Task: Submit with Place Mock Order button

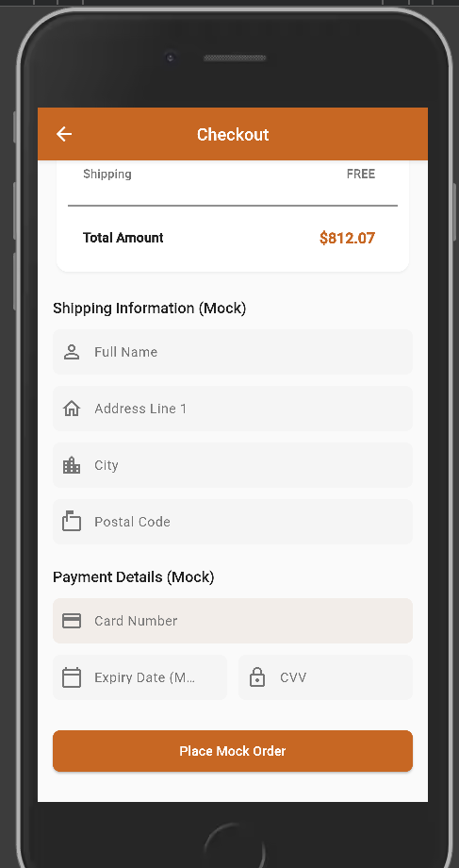Action: [x=233, y=751]
